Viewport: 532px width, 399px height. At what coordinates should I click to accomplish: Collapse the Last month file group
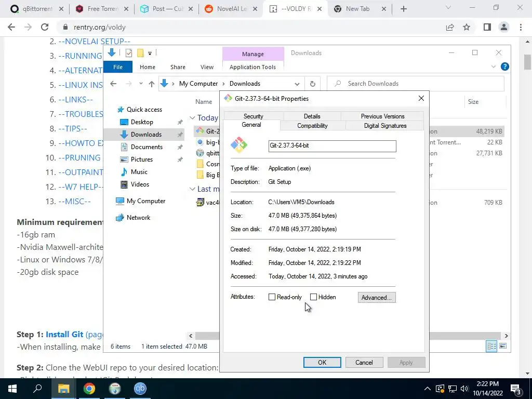tap(192, 189)
